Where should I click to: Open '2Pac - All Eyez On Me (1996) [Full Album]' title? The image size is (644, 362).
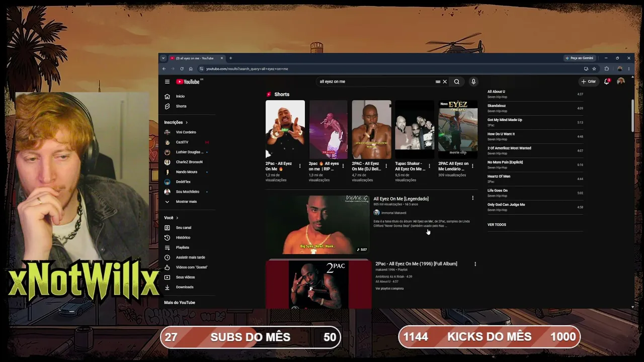tap(416, 264)
